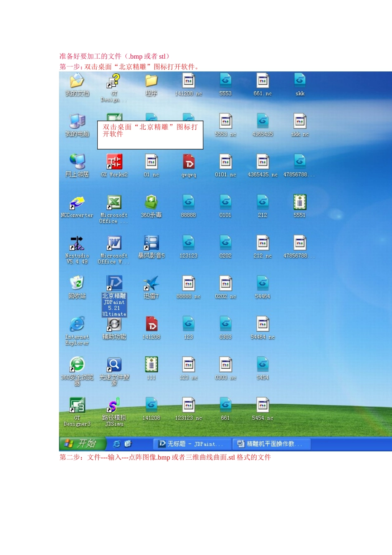This screenshot has height=555, width=392.
Task: Select the qwqwq file icon
Action: click(x=189, y=166)
